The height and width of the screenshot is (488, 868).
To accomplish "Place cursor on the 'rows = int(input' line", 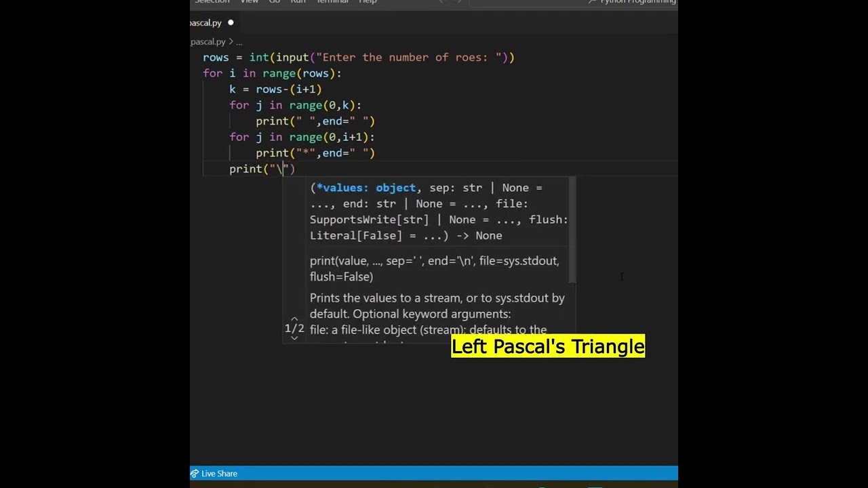I will click(x=358, y=58).
